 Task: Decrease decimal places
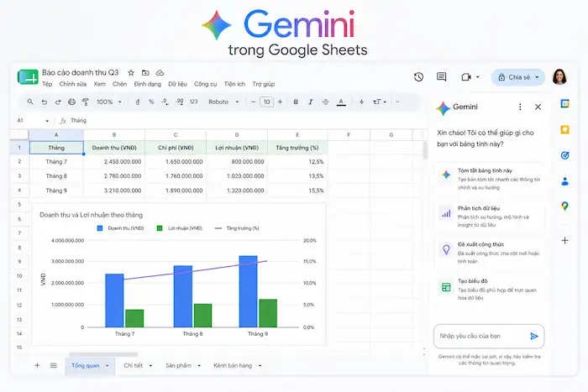coord(165,102)
